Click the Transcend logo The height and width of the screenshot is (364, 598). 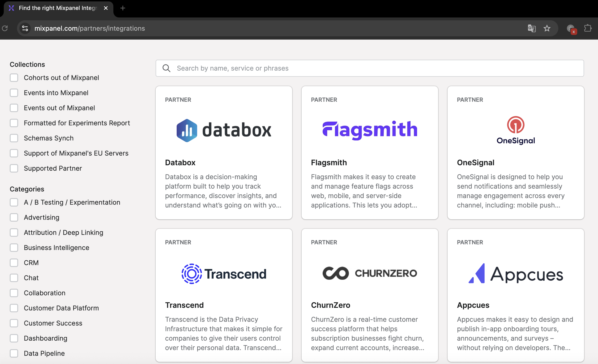tap(224, 274)
